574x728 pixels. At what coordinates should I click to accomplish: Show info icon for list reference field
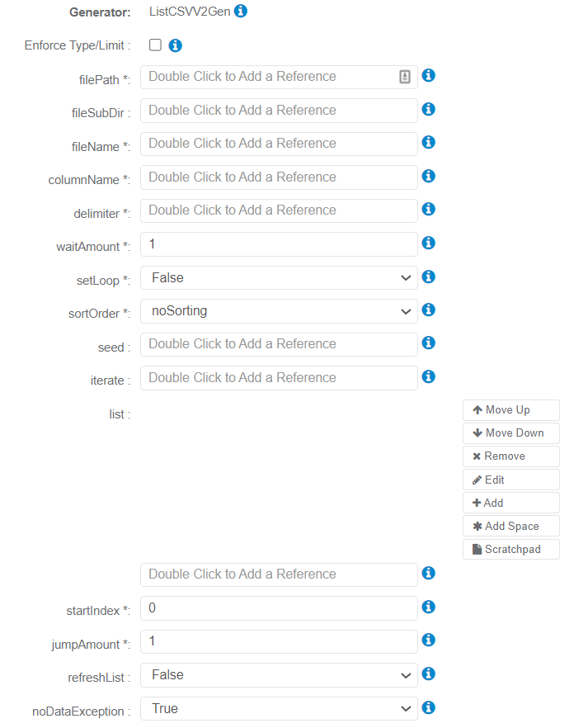428,573
